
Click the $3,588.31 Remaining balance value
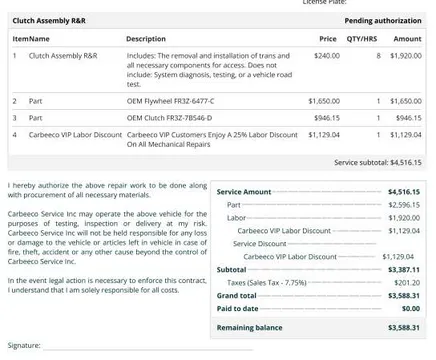(x=404, y=328)
